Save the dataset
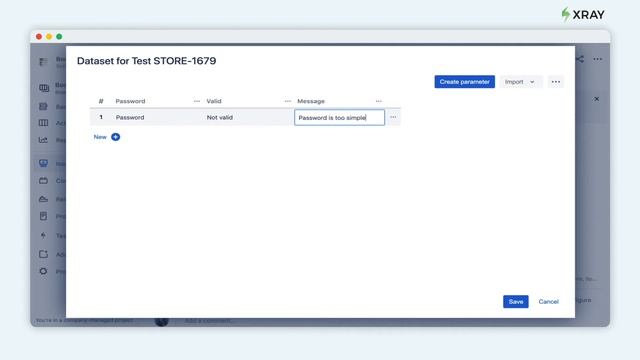 [x=516, y=302]
